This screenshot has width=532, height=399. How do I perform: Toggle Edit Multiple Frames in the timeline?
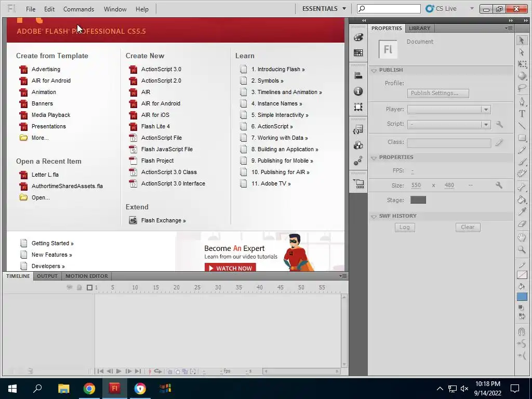click(x=185, y=371)
